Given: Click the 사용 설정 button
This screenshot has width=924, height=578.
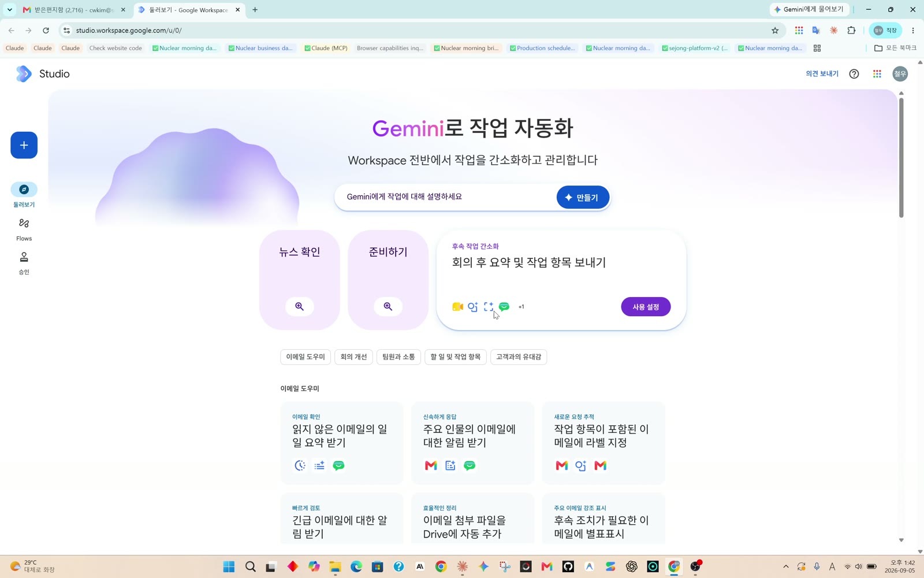Looking at the screenshot, I should tap(646, 307).
